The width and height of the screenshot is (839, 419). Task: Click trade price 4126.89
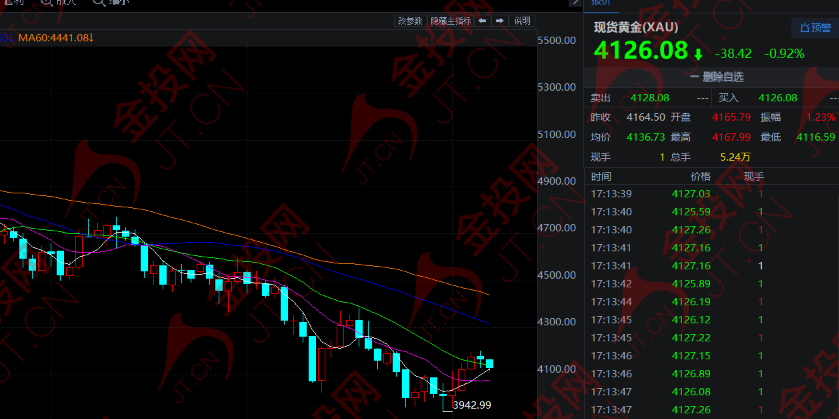point(691,374)
